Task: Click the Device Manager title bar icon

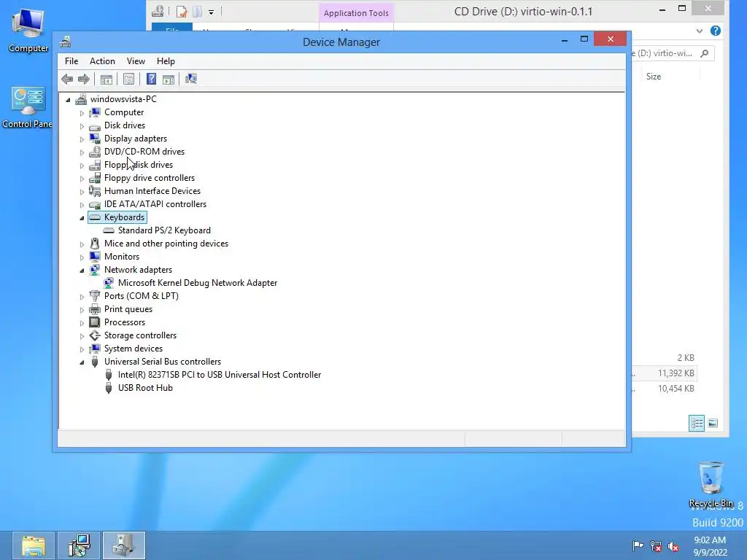Action: [x=65, y=42]
